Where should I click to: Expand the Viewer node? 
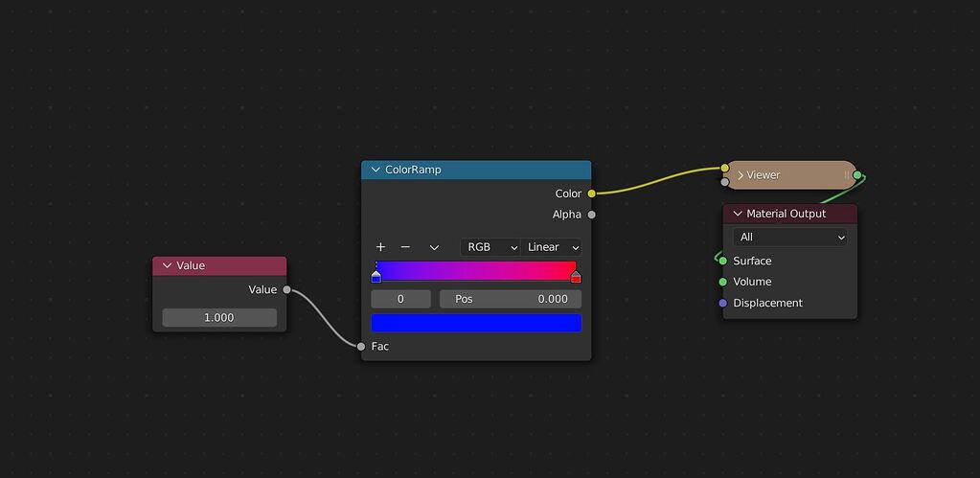pyautogui.click(x=741, y=175)
